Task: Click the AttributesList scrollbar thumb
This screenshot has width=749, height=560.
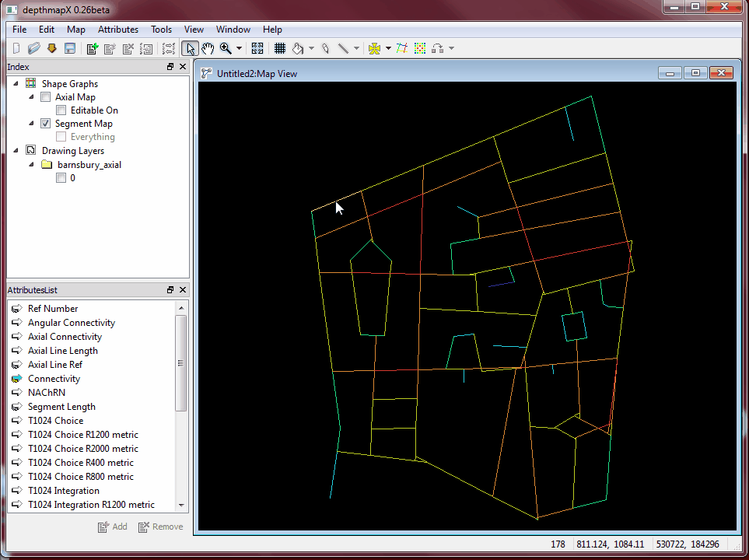Action: coord(181,363)
